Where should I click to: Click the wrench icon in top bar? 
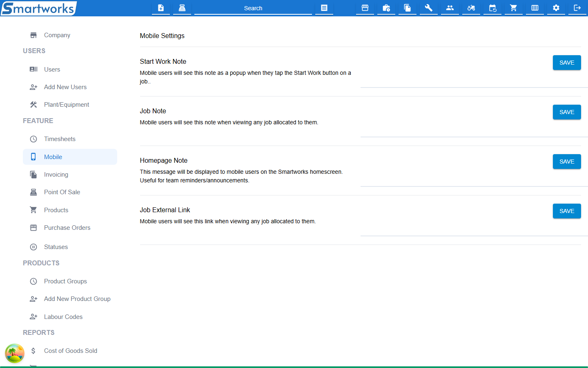[x=429, y=8]
